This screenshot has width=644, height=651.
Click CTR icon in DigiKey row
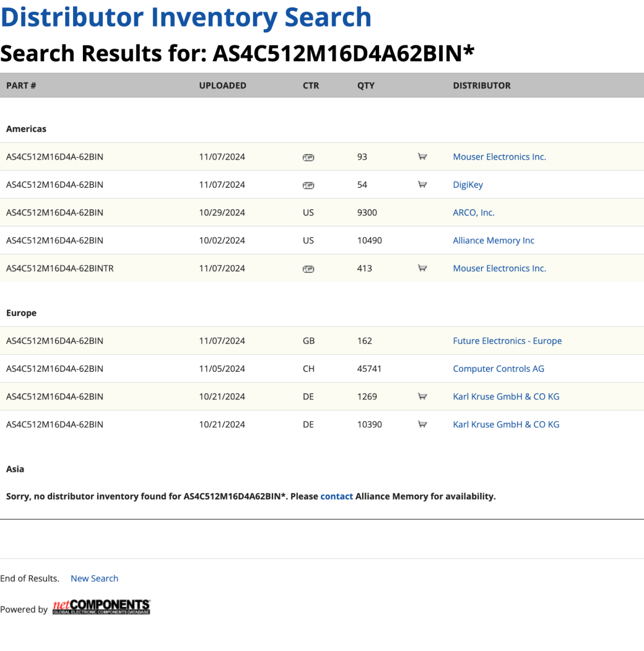coord(308,185)
